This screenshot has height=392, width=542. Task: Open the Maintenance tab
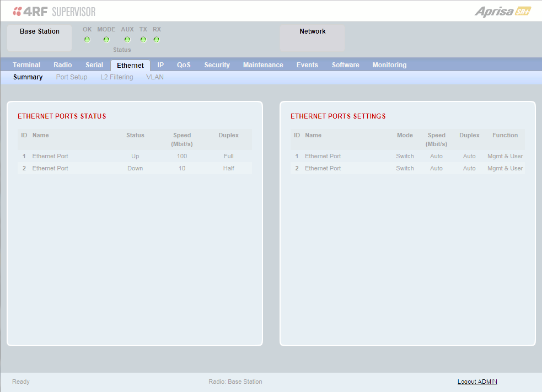click(263, 65)
